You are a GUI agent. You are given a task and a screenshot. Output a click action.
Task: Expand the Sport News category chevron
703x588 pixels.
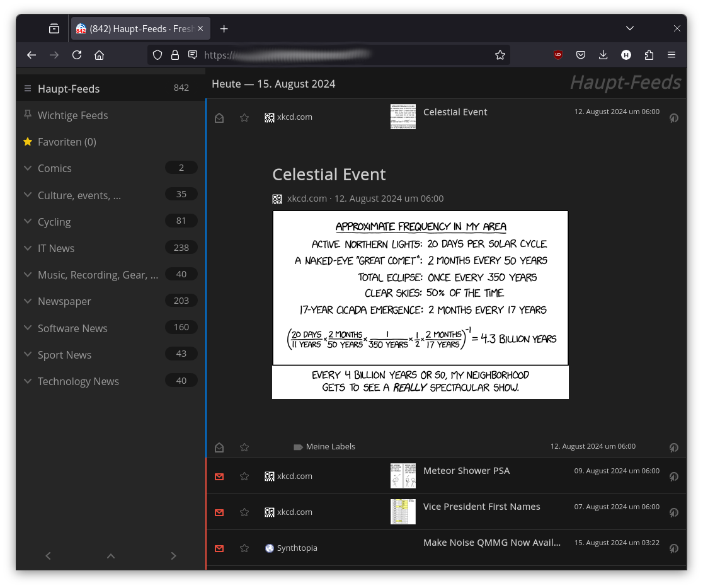pos(28,354)
